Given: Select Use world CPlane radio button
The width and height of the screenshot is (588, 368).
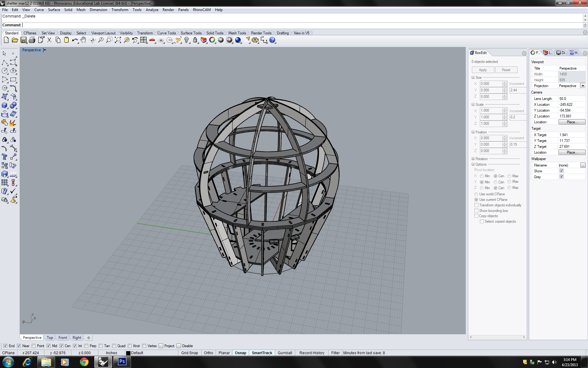Looking at the screenshot, I should click(x=476, y=194).
